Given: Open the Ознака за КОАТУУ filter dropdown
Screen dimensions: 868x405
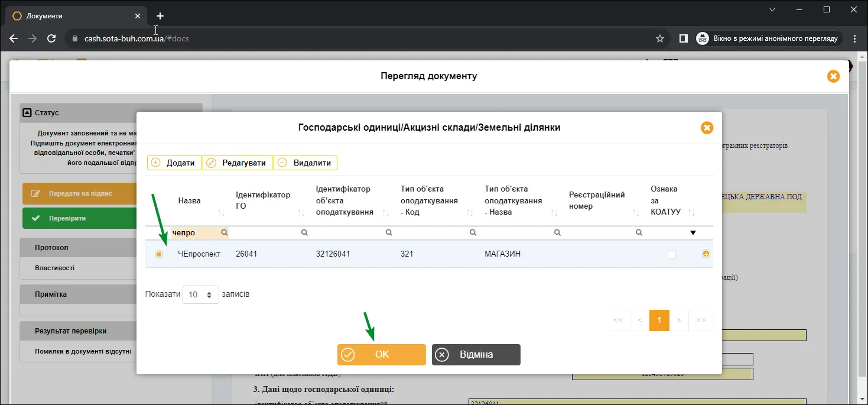Looking at the screenshot, I should coord(693,233).
